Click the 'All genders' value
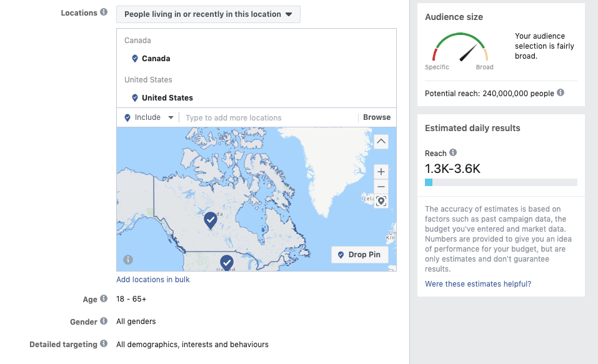Screen dimensions: 598x364 click(136, 322)
